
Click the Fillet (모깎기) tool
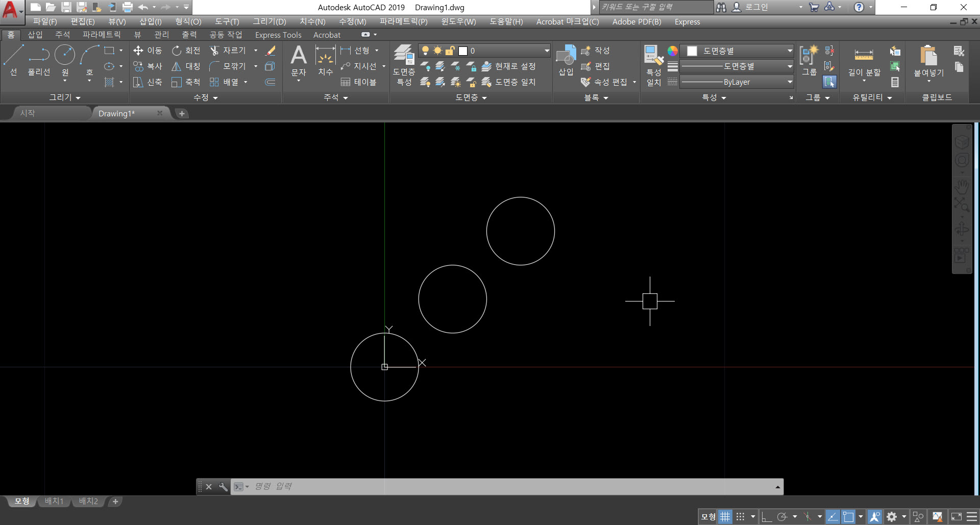point(228,66)
